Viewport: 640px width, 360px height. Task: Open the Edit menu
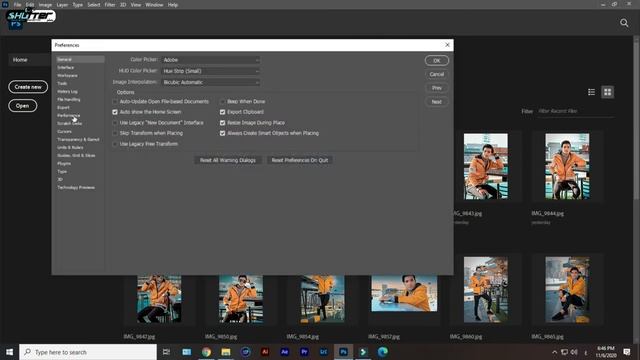pyautogui.click(x=30, y=5)
